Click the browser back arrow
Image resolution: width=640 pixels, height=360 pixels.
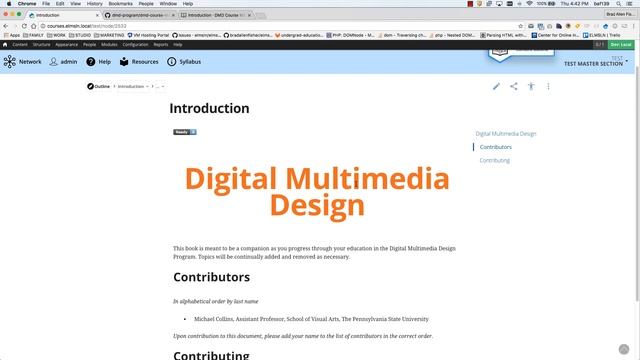click(6, 26)
